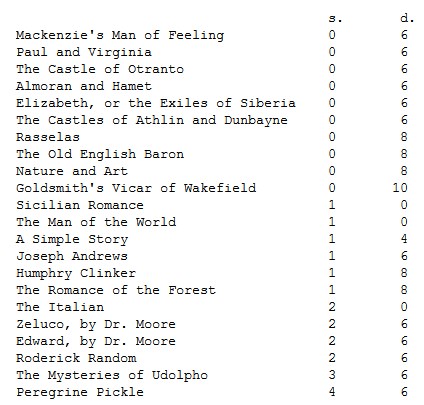Select the Joseph Andrews title
Screen dimensions: 424x405
click(x=72, y=256)
